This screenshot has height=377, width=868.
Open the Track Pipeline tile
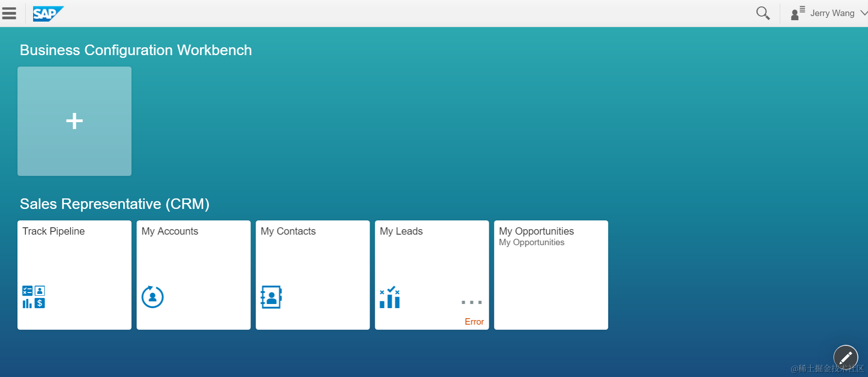tap(74, 275)
